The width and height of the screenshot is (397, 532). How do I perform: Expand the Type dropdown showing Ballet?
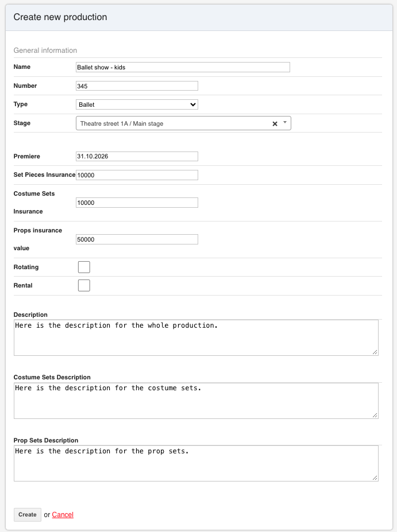pyautogui.click(x=137, y=104)
